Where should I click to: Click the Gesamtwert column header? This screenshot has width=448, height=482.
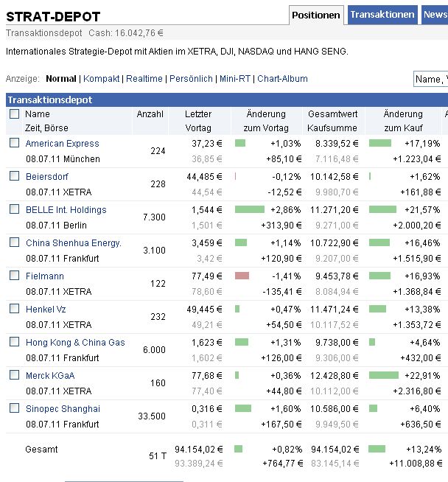(x=333, y=114)
